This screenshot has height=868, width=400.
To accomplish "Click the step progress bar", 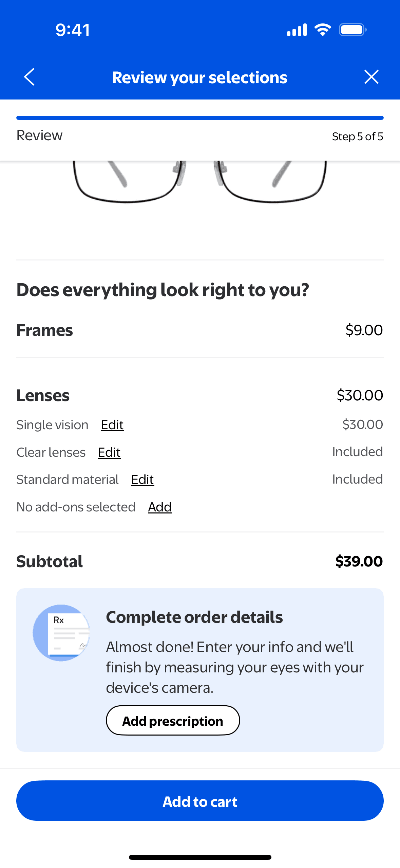I will (x=200, y=118).
